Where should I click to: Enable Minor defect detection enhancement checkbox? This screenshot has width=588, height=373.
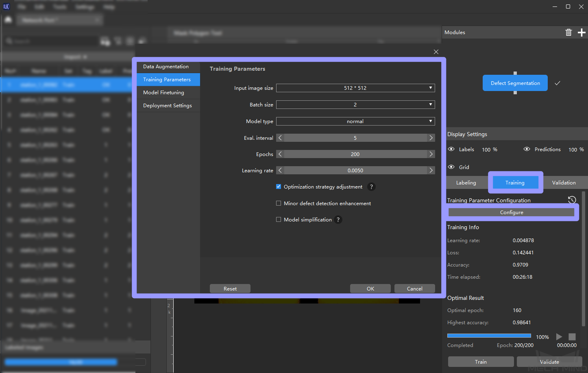[x=279, y=203]
